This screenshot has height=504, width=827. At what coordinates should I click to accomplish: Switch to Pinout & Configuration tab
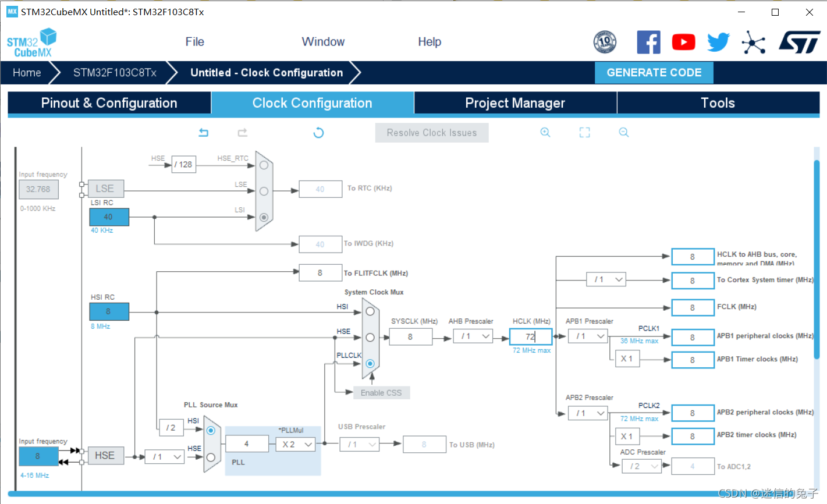109,103
